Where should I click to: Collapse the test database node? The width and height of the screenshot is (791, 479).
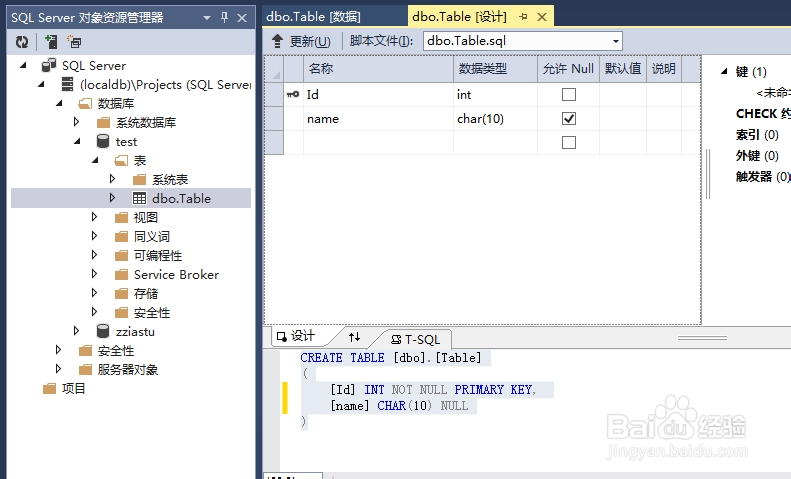[78, 141]
